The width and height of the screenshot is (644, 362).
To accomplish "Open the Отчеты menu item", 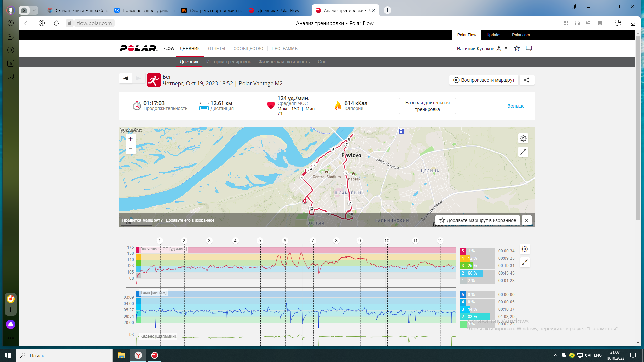I will point(216,49).
